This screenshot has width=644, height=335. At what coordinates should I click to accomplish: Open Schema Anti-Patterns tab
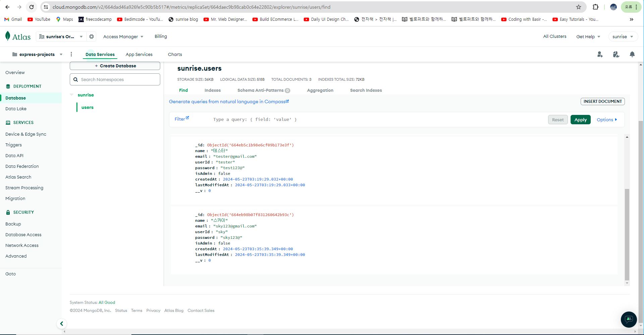(x=264, y=90)
